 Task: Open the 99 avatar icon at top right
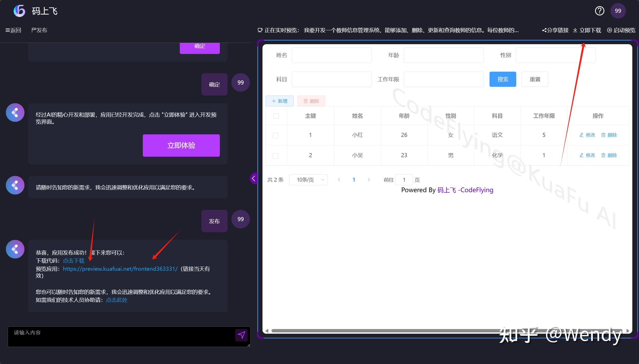coord(618,11)
